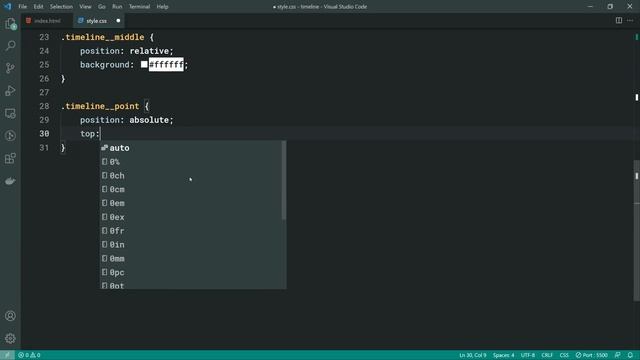Select '0%' suggestion
The height and width of the screenshot is (360, 640).
pos(191,162)
